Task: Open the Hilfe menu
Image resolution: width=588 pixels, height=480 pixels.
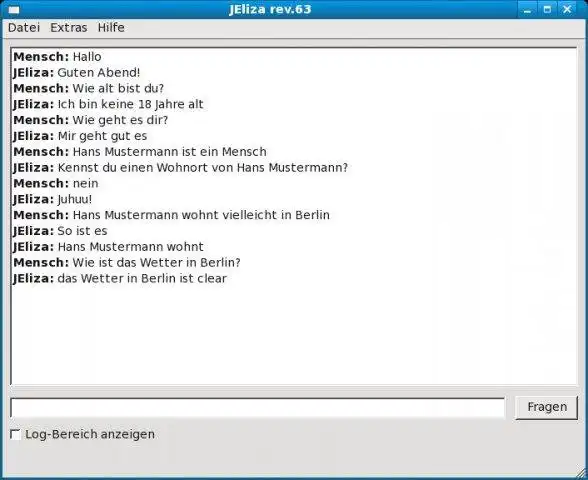Action: (111, 28)
